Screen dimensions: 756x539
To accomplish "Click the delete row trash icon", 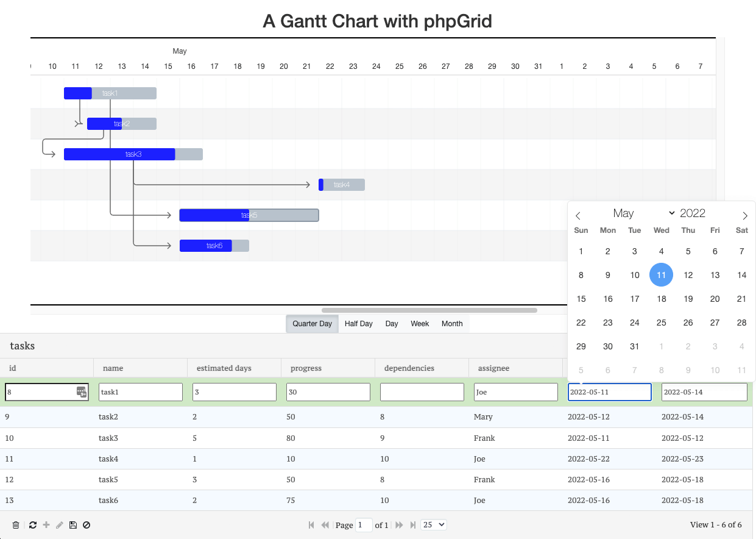I will [16, 525].
